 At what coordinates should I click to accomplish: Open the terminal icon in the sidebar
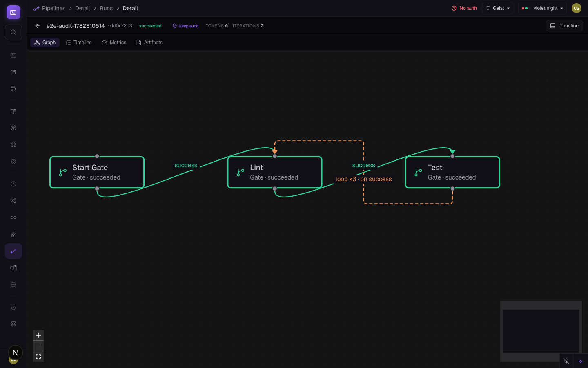(13, 55)
